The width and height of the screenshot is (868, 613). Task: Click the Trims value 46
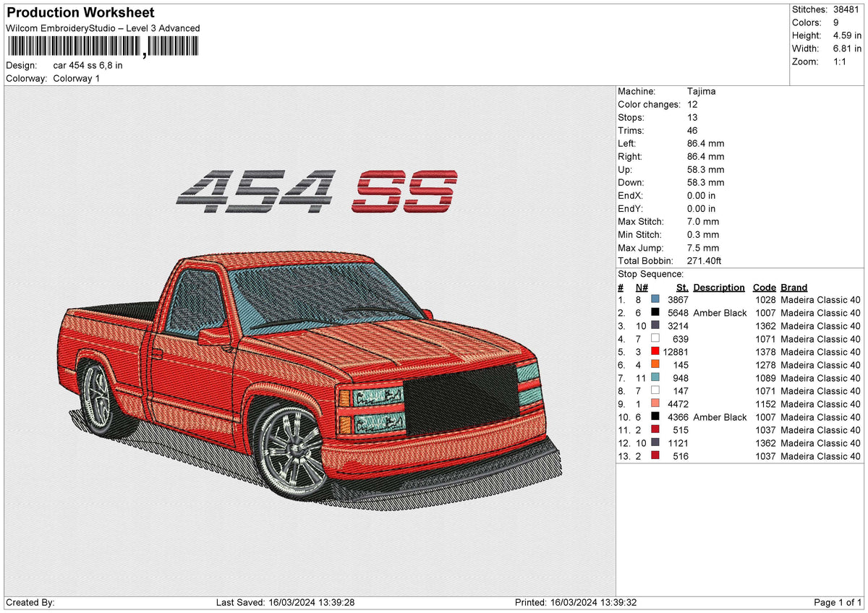coord(692,131)
